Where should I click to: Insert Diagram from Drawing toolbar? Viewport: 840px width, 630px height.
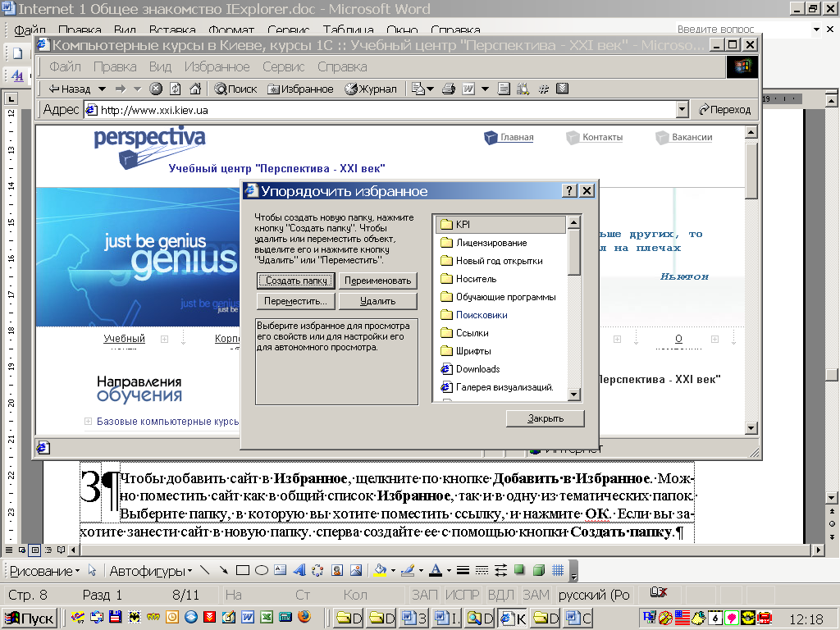click(317, 571)
